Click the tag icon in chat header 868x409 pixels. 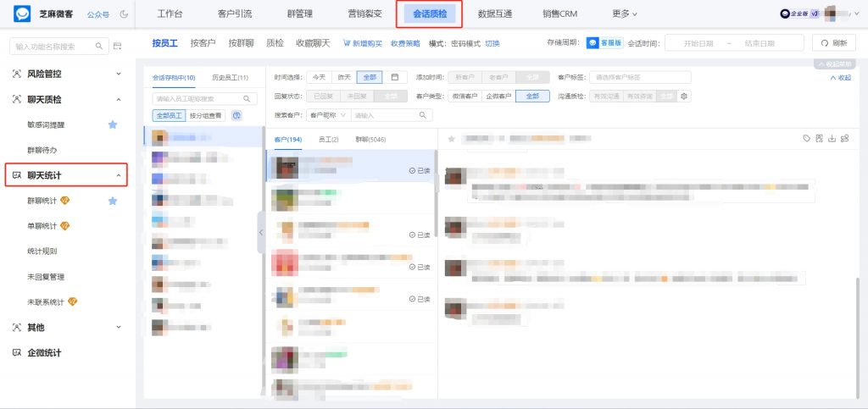[806, 139]
